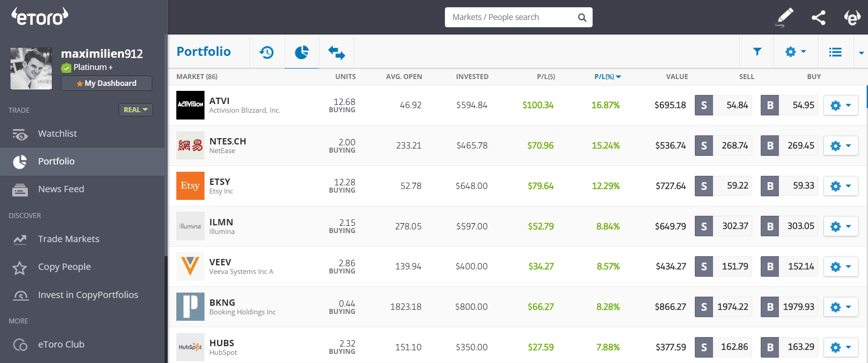This screenshot has width=868, height=363.
Task: Sell ATVI at 54.84
Action: click(x=723, y=105)
